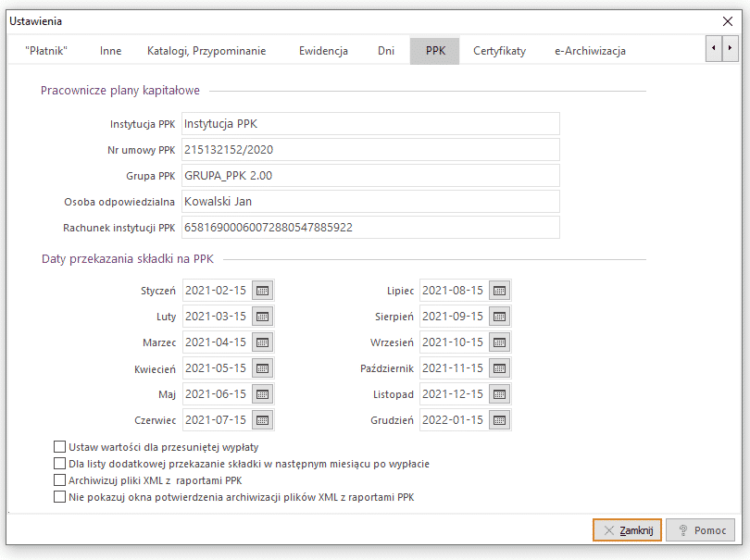This screenshot has height=560, width=750.
Task: Open the calendar picker for Styczeń
Action: pos(262,291)
